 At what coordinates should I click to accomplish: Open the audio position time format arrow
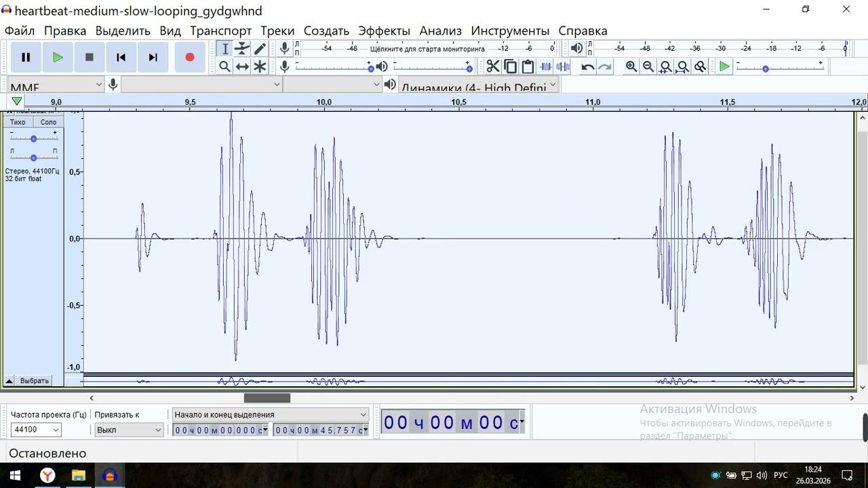521,423
